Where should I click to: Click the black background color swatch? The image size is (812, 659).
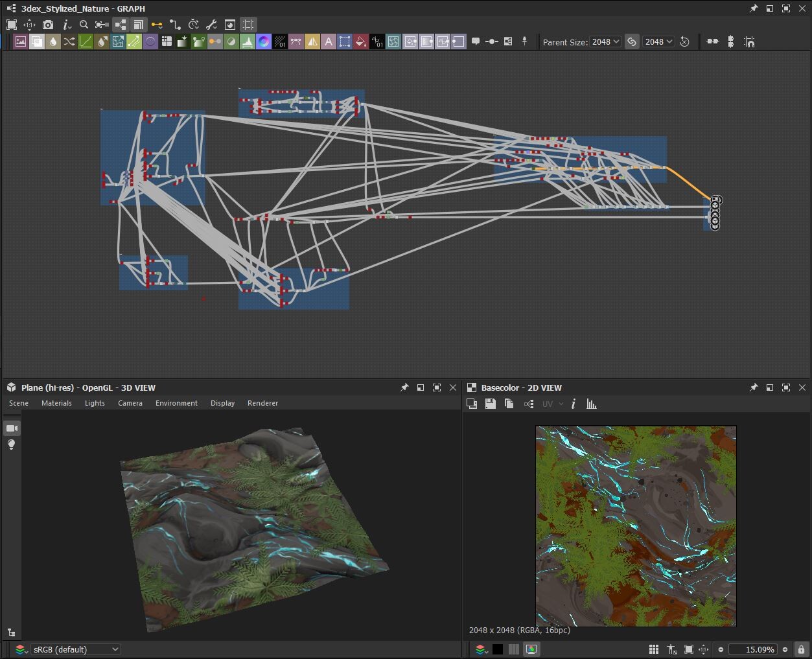point(497,649)
